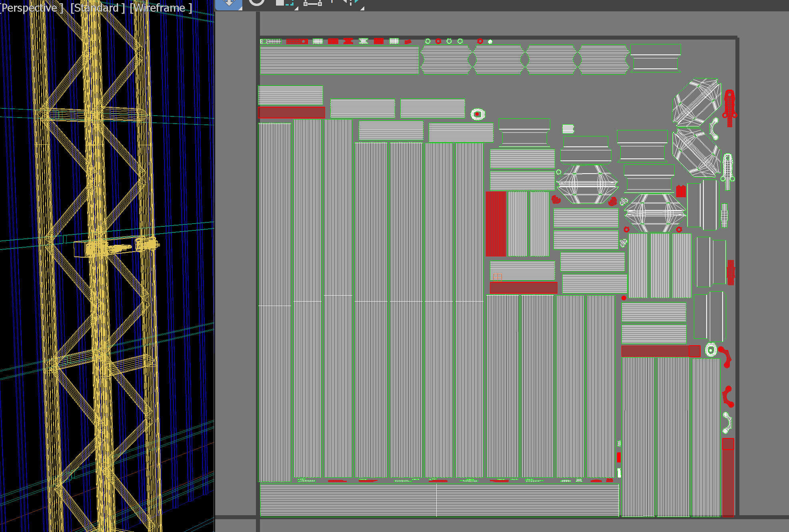Click the topmost octagonal wireframe UV island
This screenshot has height=532, width=789.
pyautogui.click(x=696, y=102)
